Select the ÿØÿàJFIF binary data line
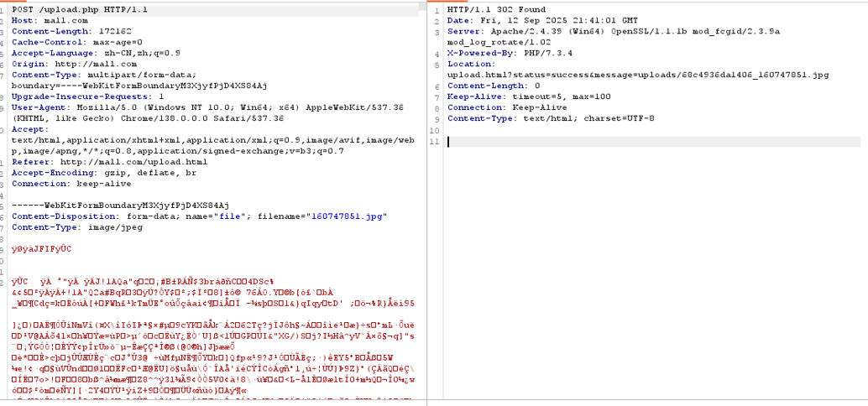 [x=41, y=249]
